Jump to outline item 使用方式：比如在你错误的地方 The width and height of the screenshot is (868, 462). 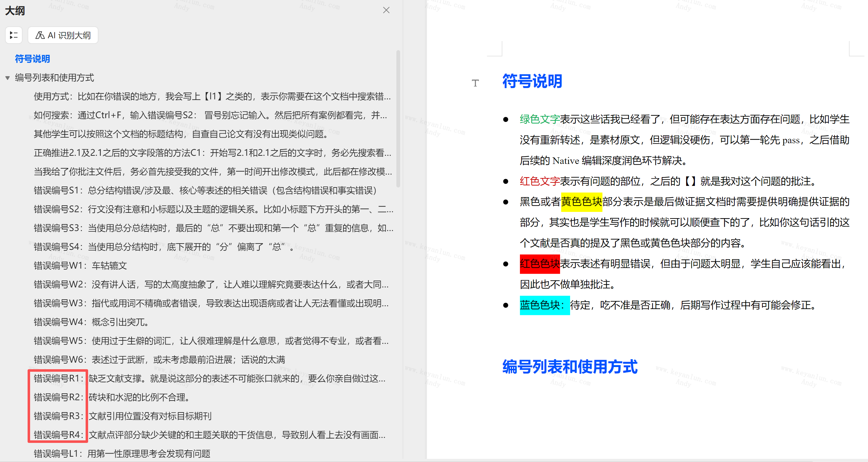212,97
